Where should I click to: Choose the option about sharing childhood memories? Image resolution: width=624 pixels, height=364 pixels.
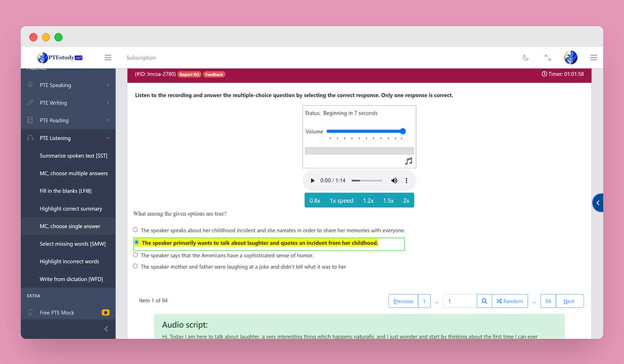tap(135, 230)
